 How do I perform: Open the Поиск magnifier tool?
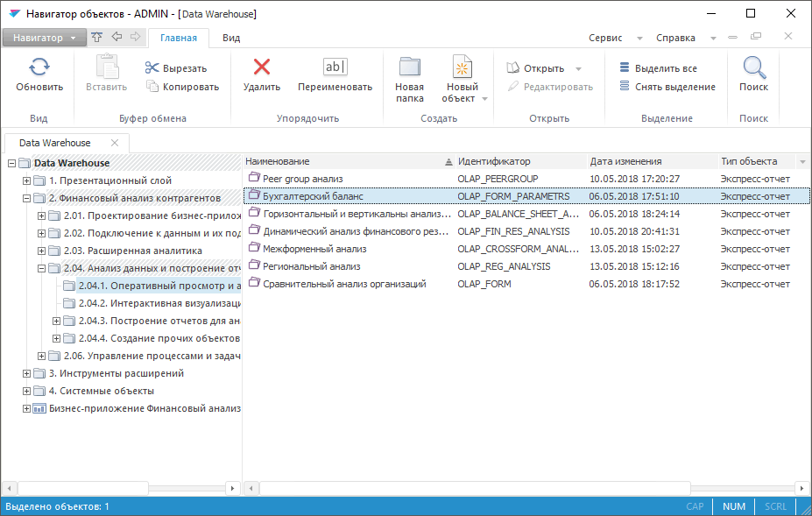753,67
